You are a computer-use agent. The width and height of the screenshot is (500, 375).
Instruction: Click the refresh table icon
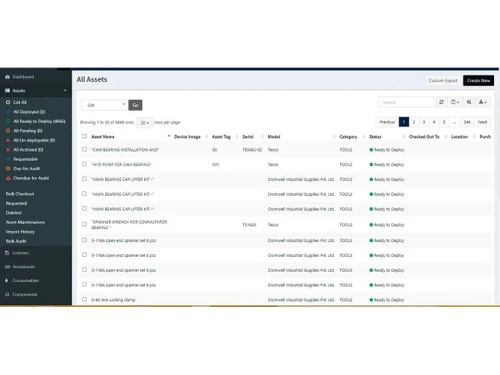pos(441,102)
